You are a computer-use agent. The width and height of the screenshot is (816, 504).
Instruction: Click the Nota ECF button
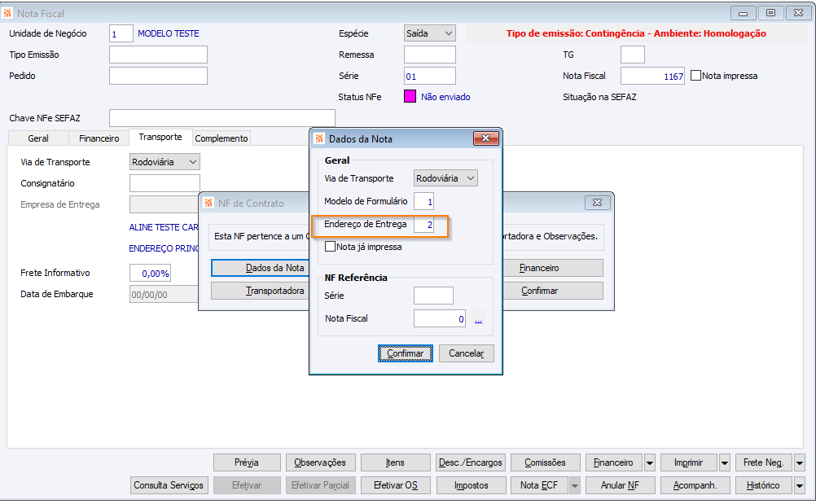539,485
